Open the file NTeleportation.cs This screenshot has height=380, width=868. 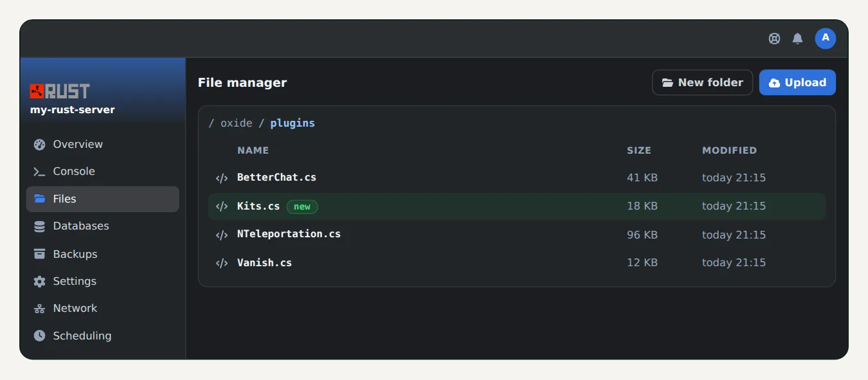tap(289, 234)
